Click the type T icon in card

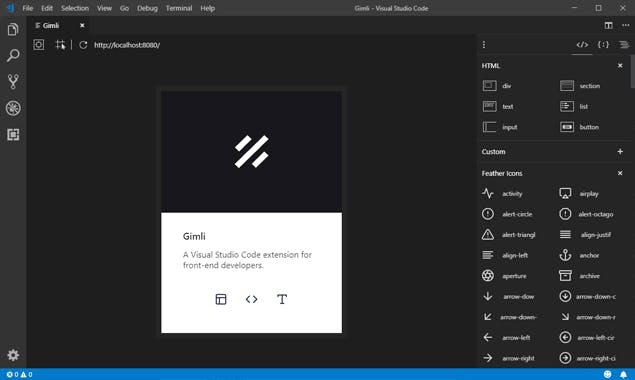(282, 299)
